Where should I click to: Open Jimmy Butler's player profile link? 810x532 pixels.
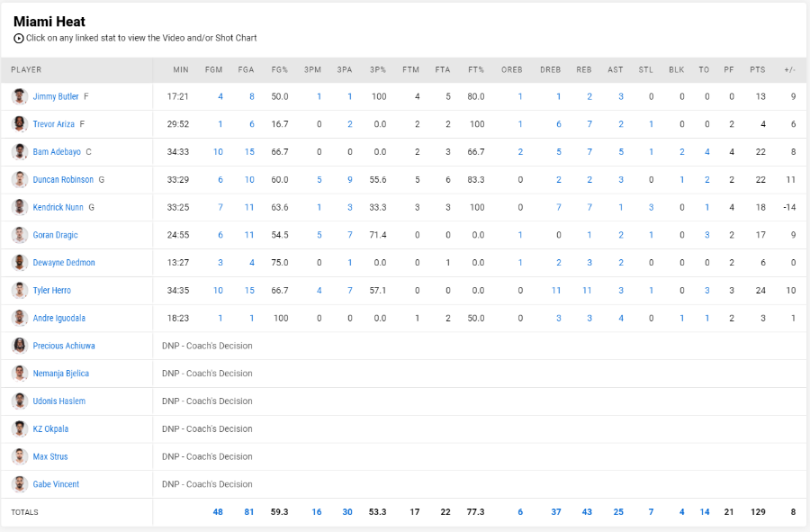56,96
